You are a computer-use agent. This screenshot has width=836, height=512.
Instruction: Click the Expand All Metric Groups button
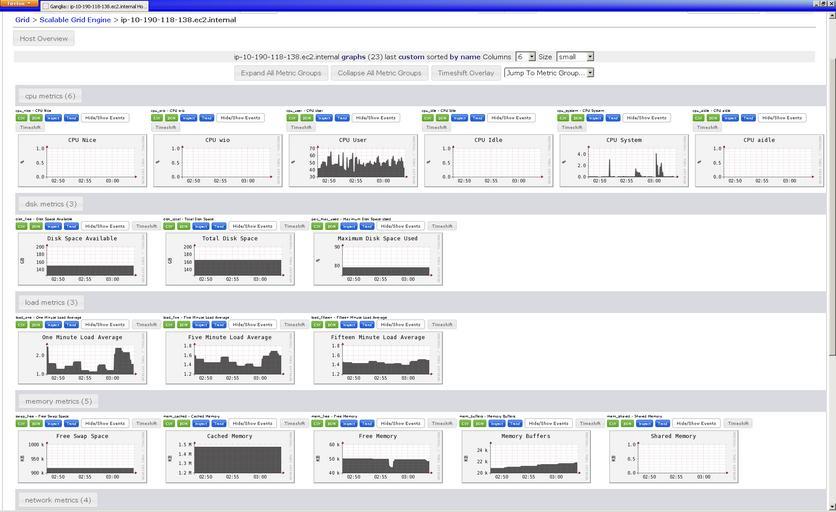[x=280, y=73]
